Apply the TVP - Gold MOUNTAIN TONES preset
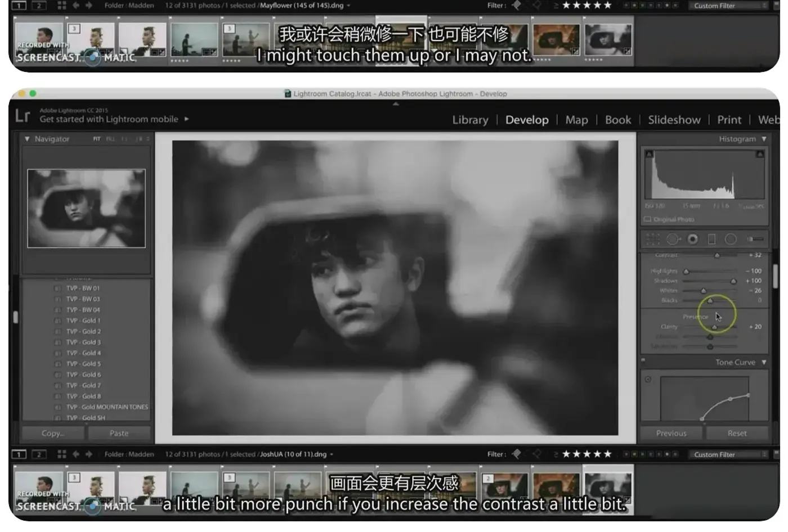The width and height of the screenshot is (788, 532). 107,407
